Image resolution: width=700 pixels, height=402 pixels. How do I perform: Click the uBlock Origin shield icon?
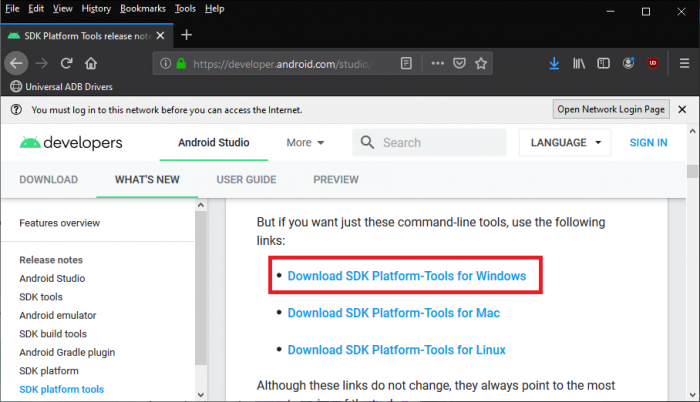[x=653, y=63]
